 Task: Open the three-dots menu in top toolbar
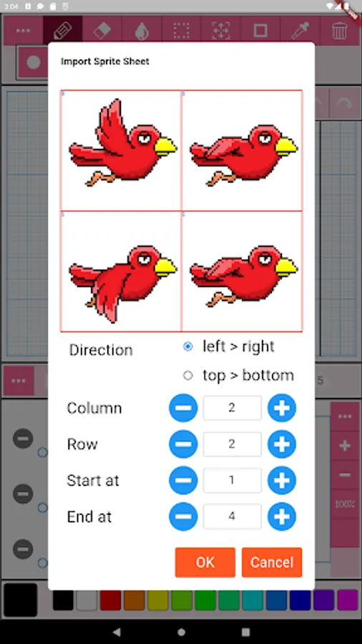pos(23,30)
